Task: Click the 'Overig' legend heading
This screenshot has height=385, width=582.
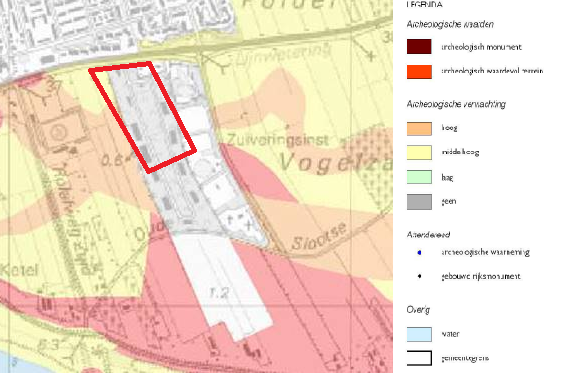Action: [x=418, y=310]
